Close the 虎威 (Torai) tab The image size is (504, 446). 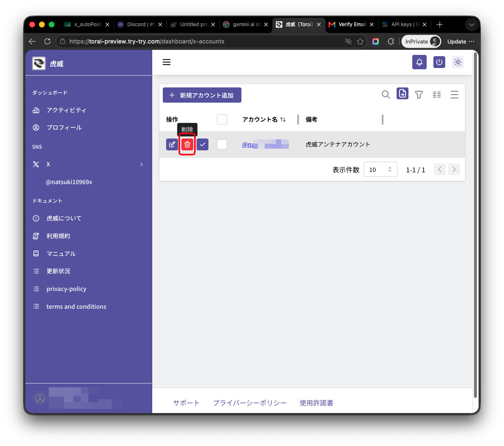click(x=318, y=24)
